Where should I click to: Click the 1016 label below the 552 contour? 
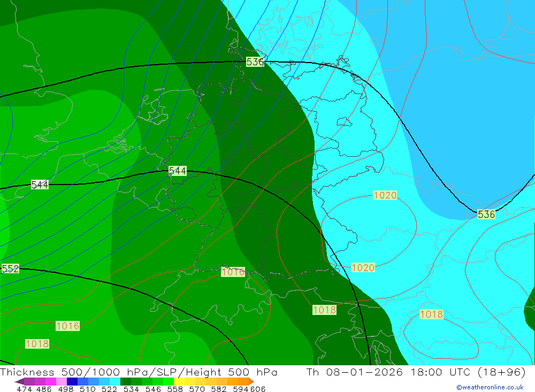(67, 326)
